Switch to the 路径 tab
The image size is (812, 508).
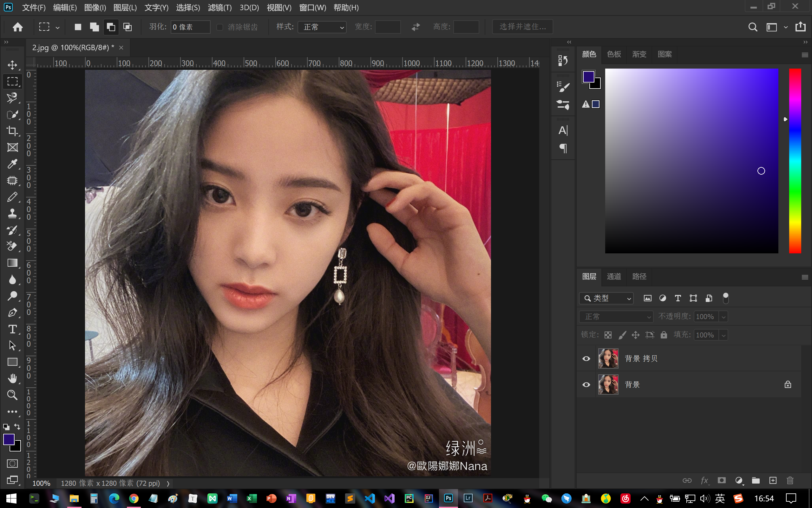(x=639, y=276)
